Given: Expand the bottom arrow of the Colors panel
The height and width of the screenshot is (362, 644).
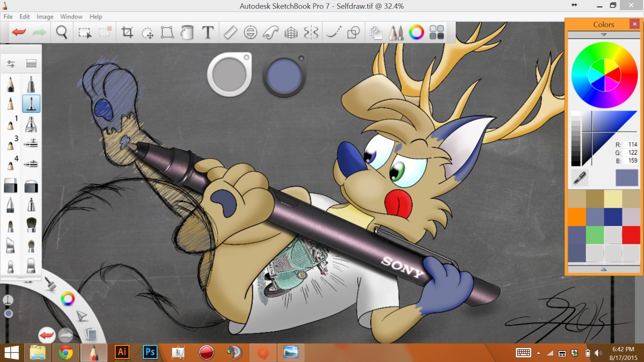Looking at the screenshot, I should coord(604,269).
